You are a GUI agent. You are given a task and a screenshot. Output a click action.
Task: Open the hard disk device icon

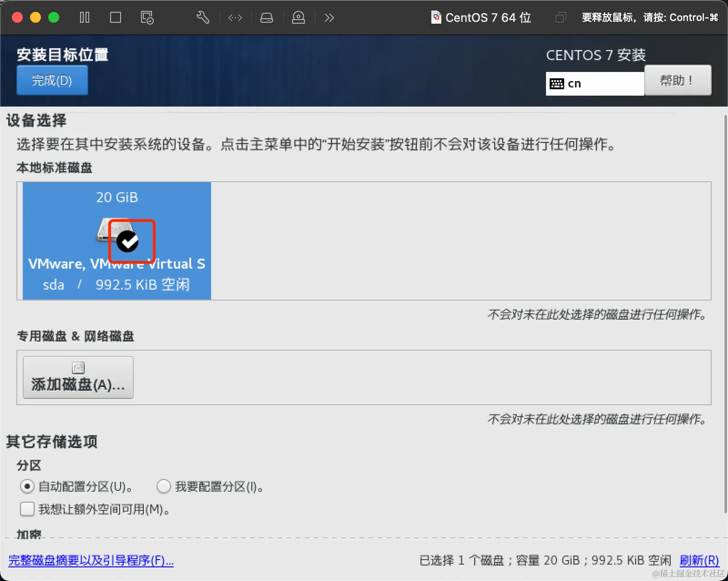267,18
